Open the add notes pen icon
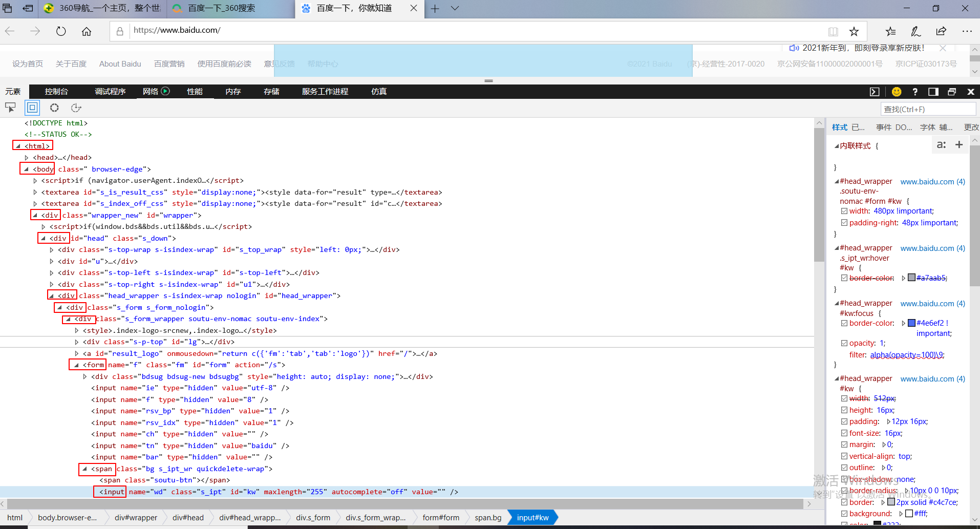This screenshot has width=980, height=529. coord(916,31)
